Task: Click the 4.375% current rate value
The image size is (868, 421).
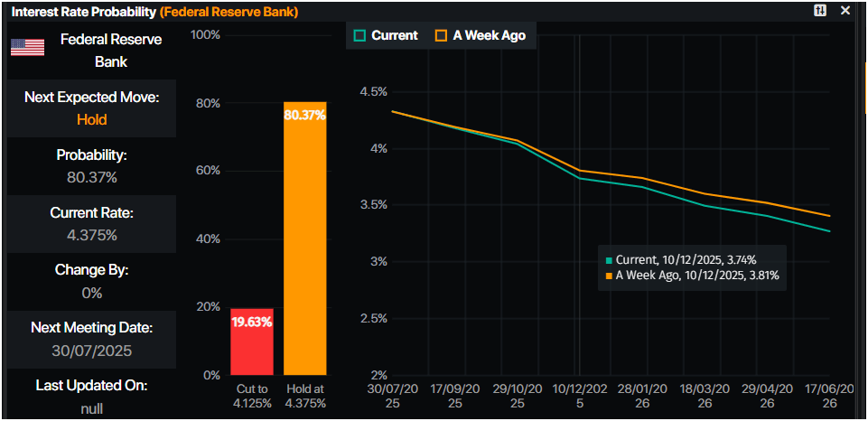Action: [91, 235]
